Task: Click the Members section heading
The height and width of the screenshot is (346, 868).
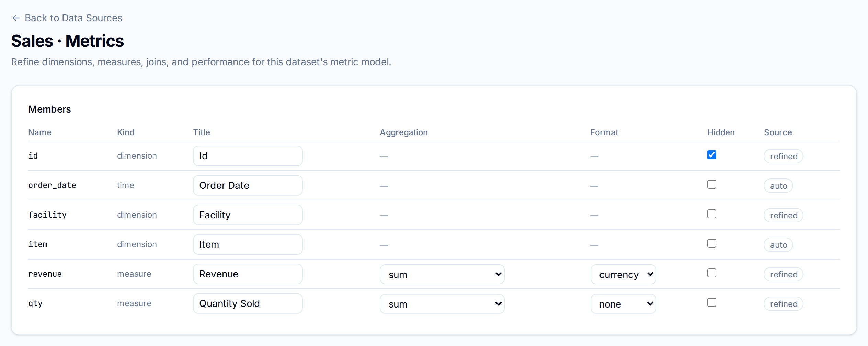Action: pyautogui.click(x=49, y=109)
